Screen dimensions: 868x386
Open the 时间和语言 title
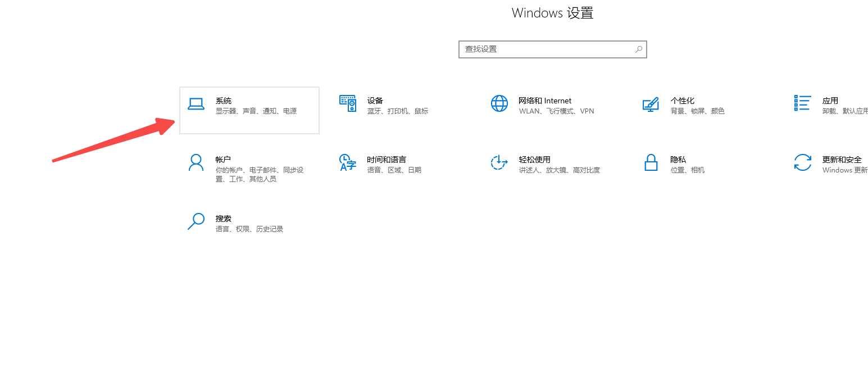tap(387, 160)
